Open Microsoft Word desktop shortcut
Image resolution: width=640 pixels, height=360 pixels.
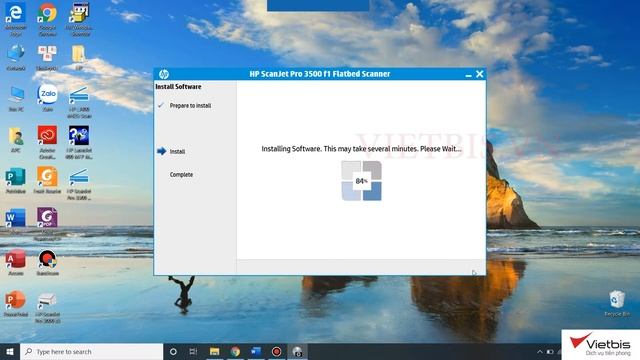16,218
